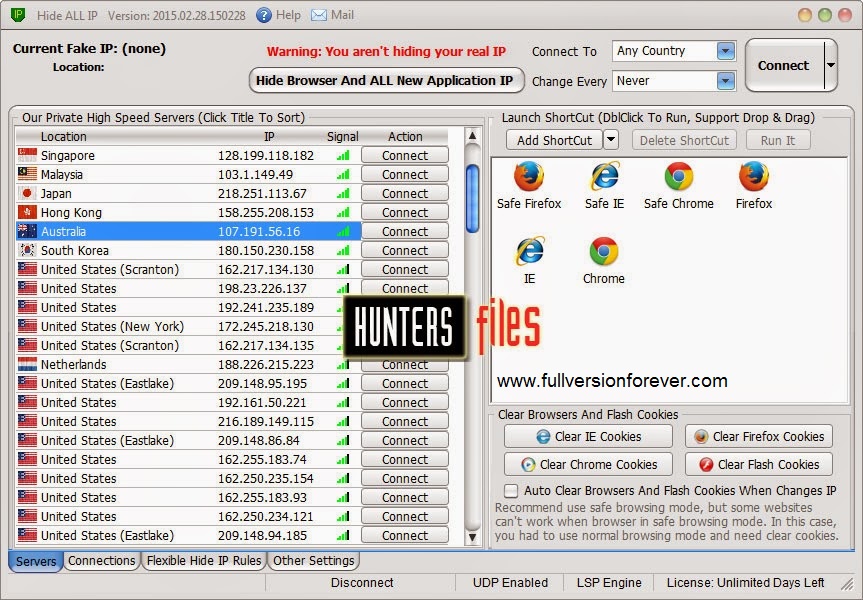Connect to server 209.148.94.185
The image size is (863, 600).
(x=405, y=536)
